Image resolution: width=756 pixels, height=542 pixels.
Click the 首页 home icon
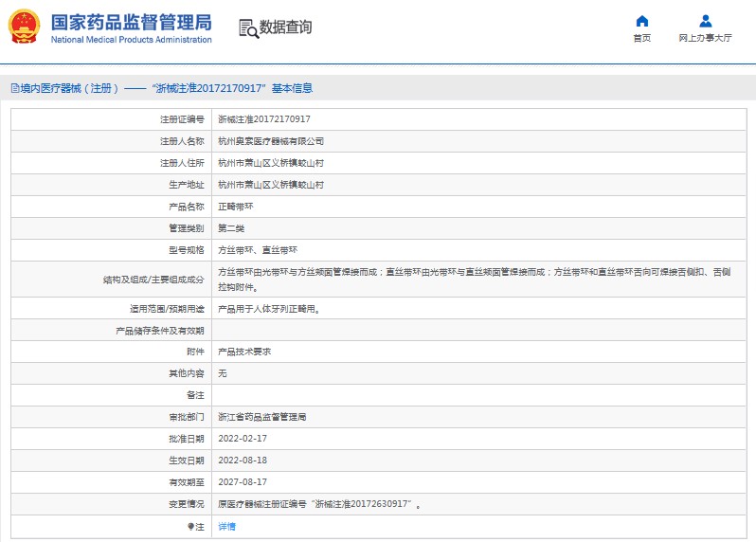(641, 22)
